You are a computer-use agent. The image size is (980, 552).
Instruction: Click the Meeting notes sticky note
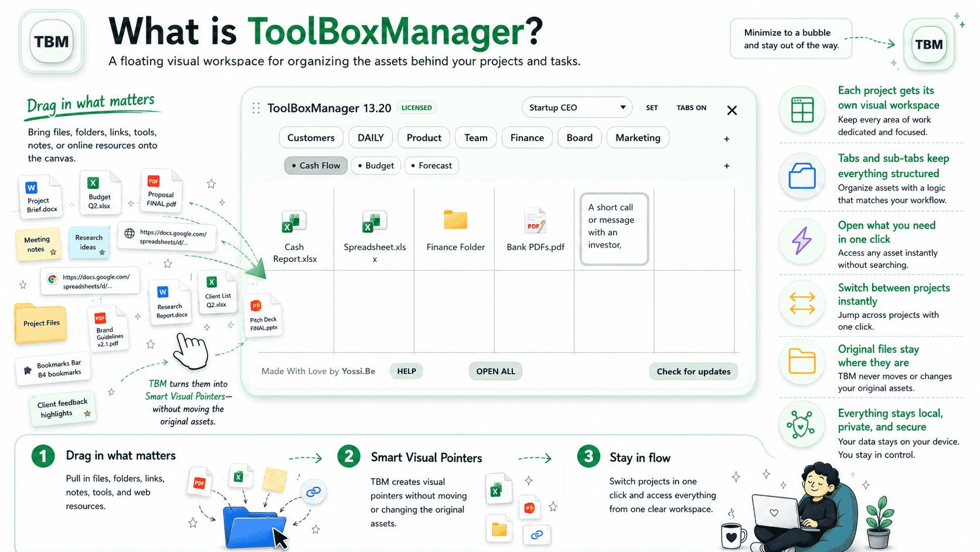[38, 244]
